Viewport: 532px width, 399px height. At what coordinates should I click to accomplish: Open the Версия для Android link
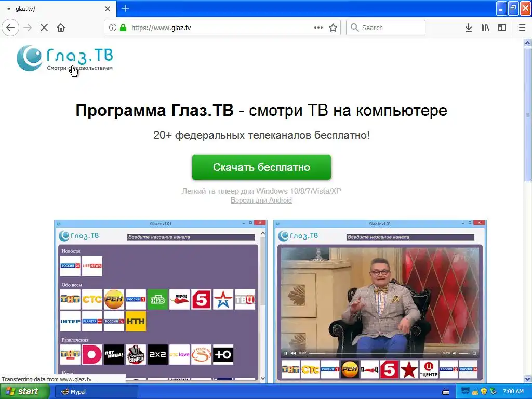tap(261, 201)
